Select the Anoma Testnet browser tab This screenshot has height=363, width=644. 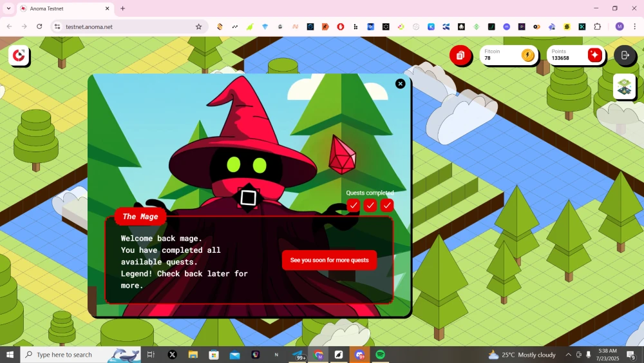[61, 8]
